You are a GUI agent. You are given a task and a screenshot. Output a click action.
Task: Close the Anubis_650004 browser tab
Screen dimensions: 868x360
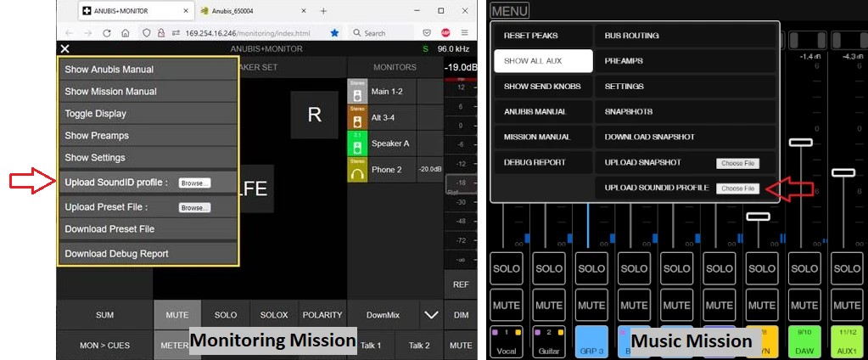tap(304, 10)
